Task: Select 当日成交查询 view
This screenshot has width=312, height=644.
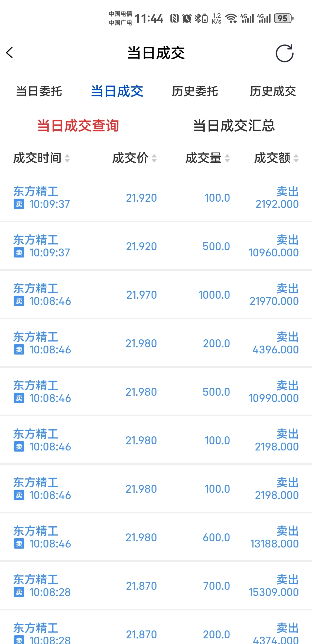Action: click(x=78, y=125)
